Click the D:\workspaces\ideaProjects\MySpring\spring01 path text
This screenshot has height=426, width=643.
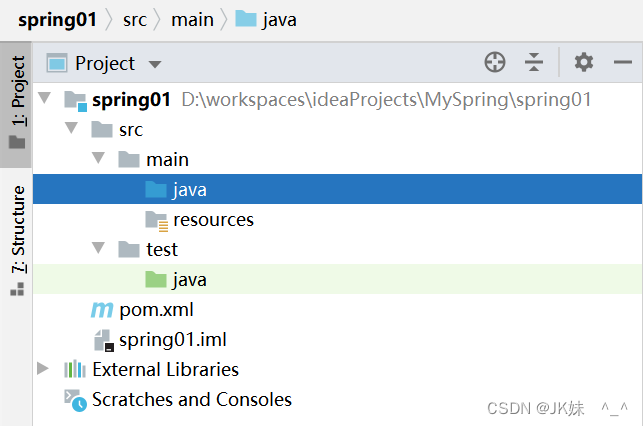pos(386,100)
